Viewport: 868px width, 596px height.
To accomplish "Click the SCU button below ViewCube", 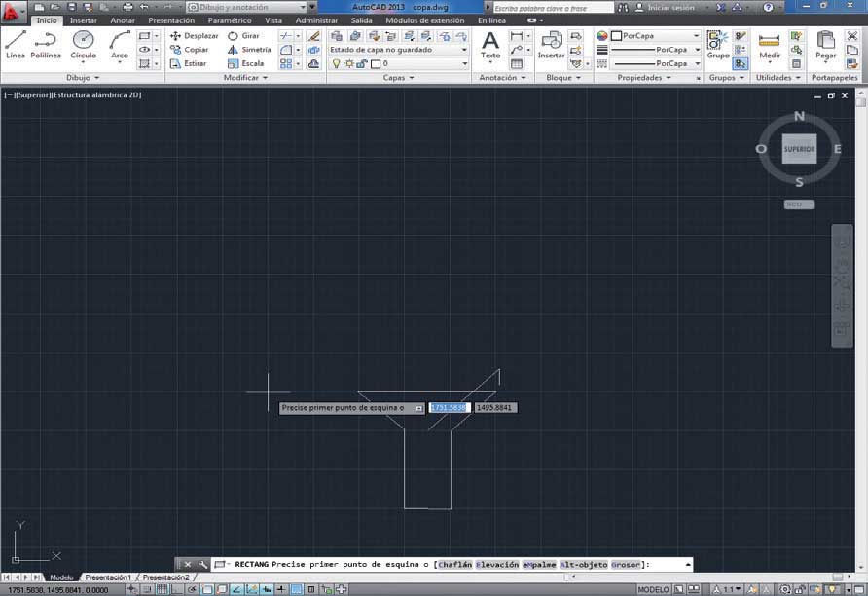I will 799,205.
